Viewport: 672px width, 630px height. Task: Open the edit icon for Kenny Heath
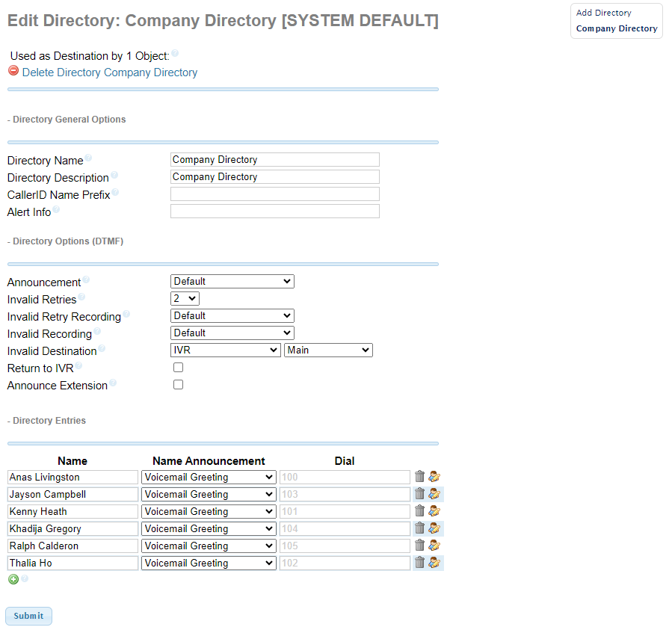tap(434, 510)
